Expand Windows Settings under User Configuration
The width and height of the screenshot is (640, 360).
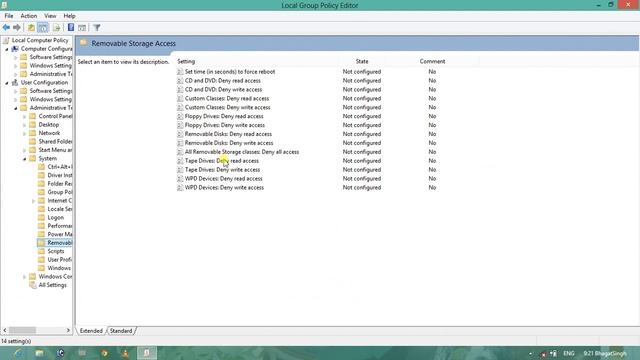tap(16, 100)
